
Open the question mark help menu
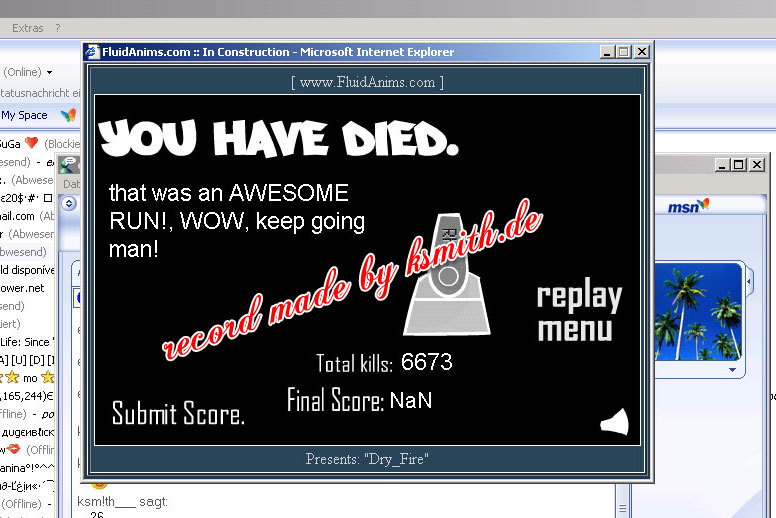tap(57, 28)
